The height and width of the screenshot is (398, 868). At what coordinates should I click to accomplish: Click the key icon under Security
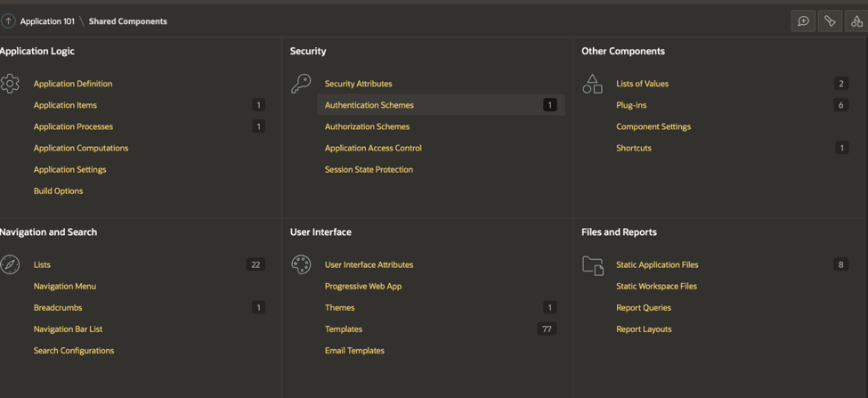pos(301,84)
